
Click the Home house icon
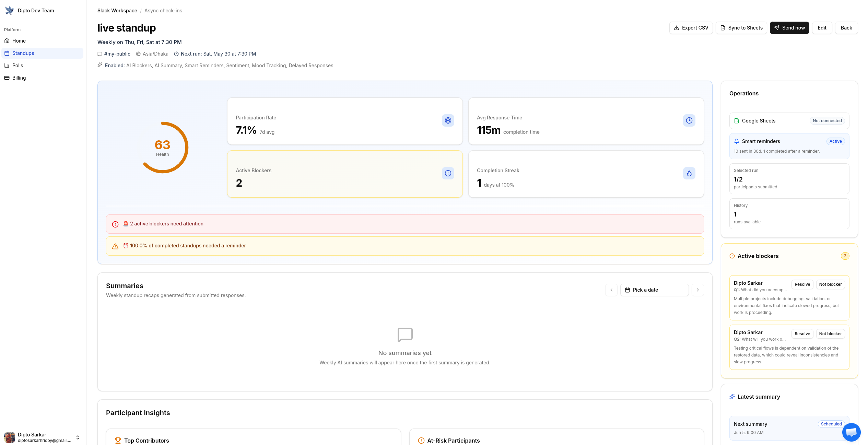pos(7,41)
